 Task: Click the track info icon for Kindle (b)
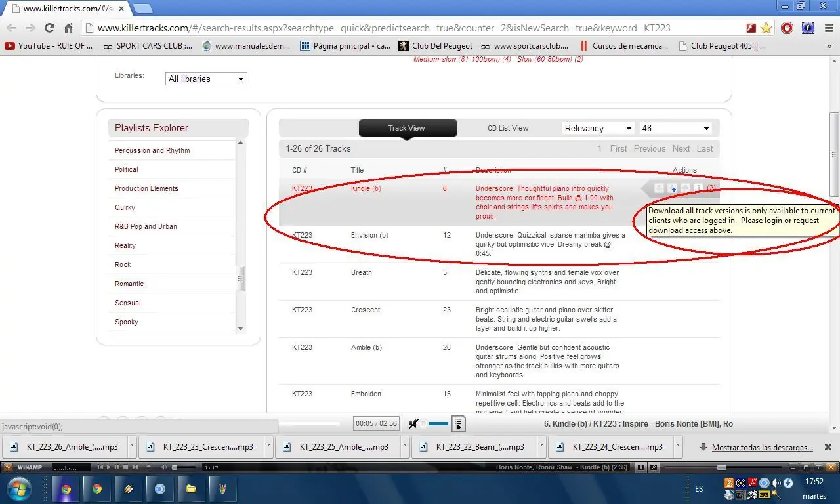pos(698,188)
